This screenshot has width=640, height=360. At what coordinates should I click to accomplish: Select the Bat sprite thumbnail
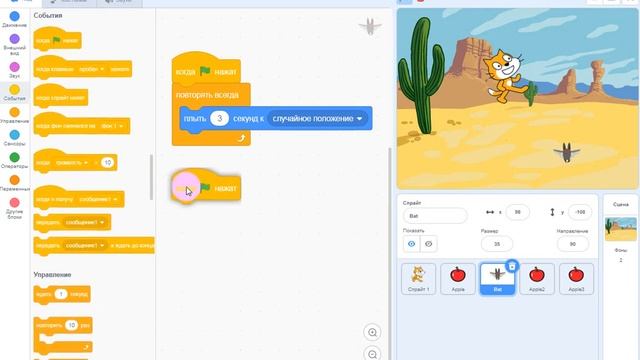(x=498, y=279)
